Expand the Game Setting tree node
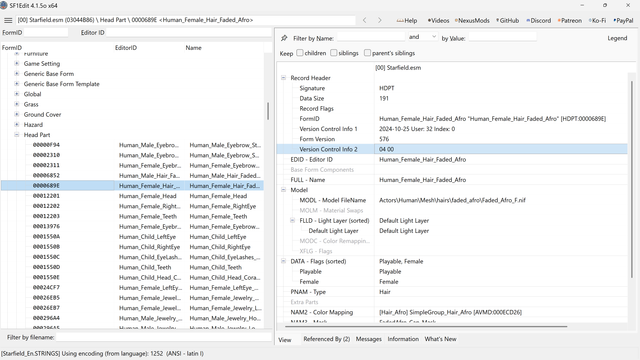This screenshot has width=640, height=360. point(17,63)
